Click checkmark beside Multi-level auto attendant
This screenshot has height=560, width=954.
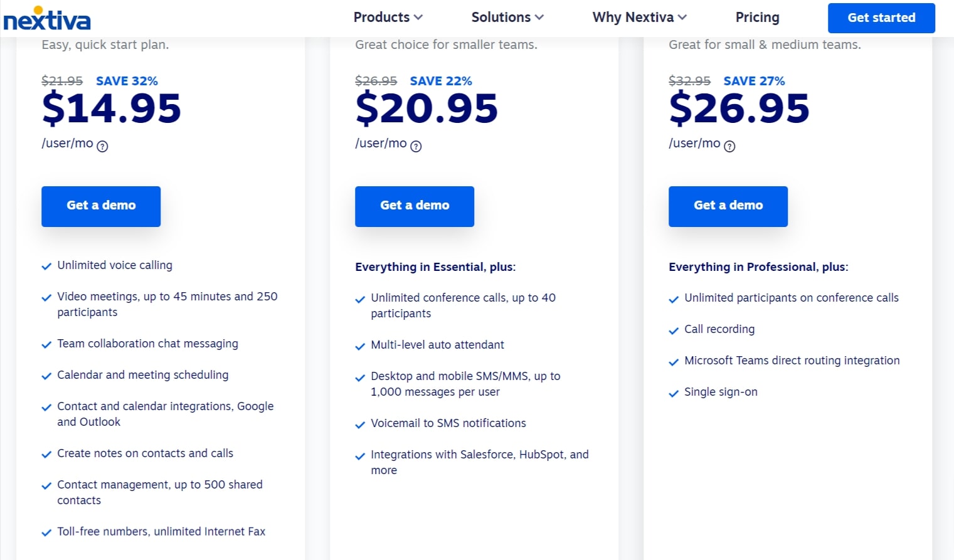tap(360, 346)
